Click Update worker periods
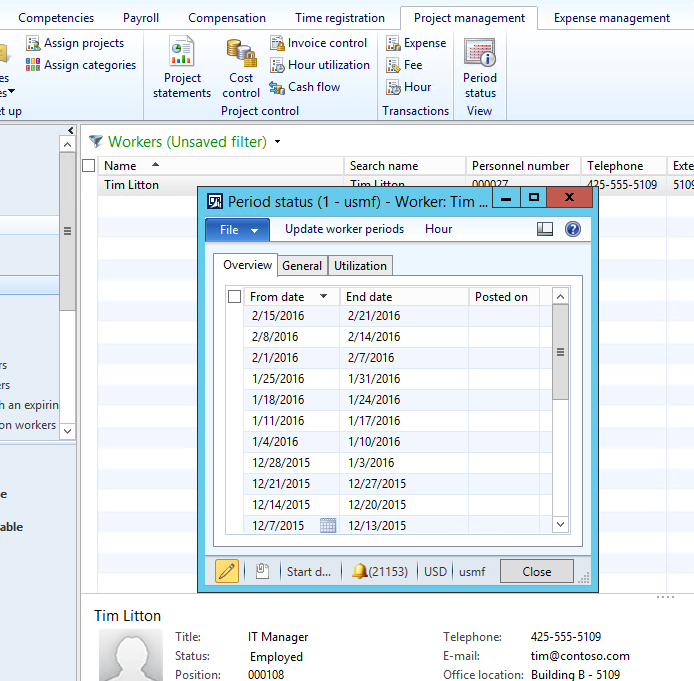The image size is (694, 681). point(344,229)
